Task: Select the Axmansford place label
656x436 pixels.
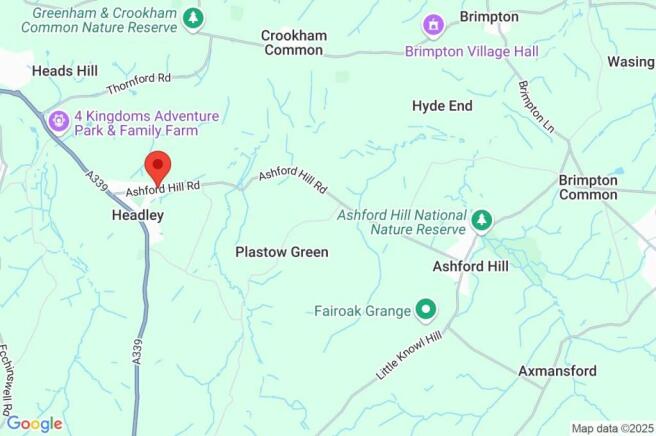Action: [557, 371]
